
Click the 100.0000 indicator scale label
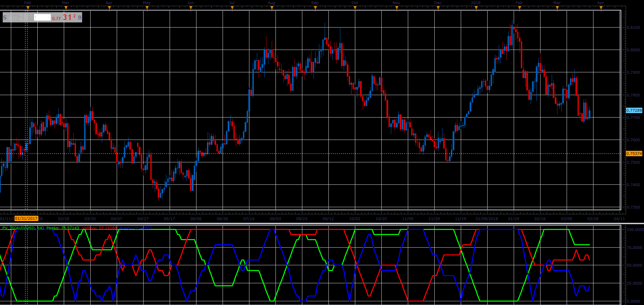click(635, 230)
